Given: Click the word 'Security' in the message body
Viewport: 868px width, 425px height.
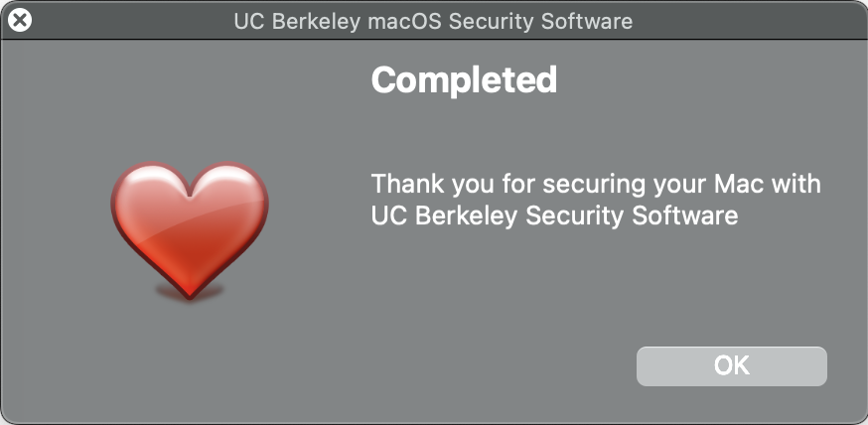Looking at the screenshot, I should click(x=575, y=215).
